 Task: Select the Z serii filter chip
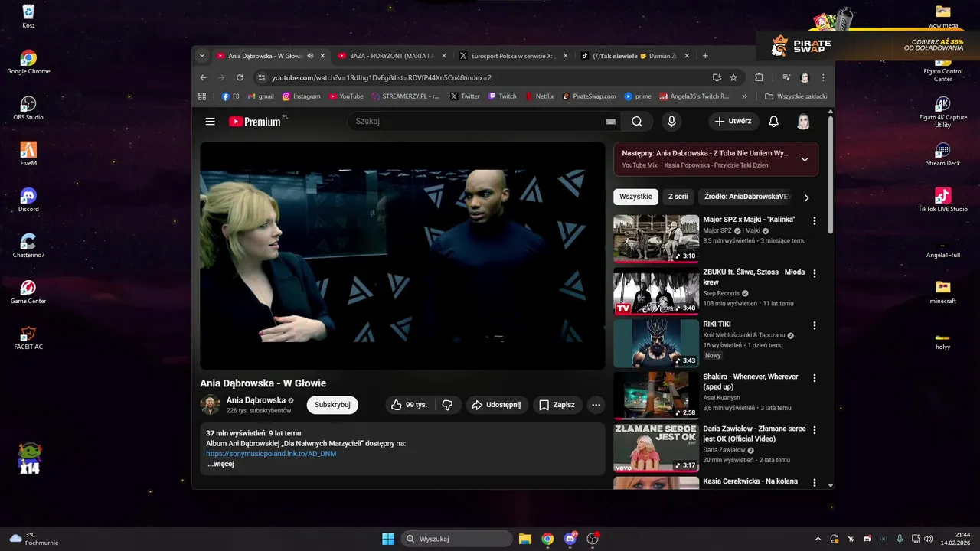pos(678,197)
